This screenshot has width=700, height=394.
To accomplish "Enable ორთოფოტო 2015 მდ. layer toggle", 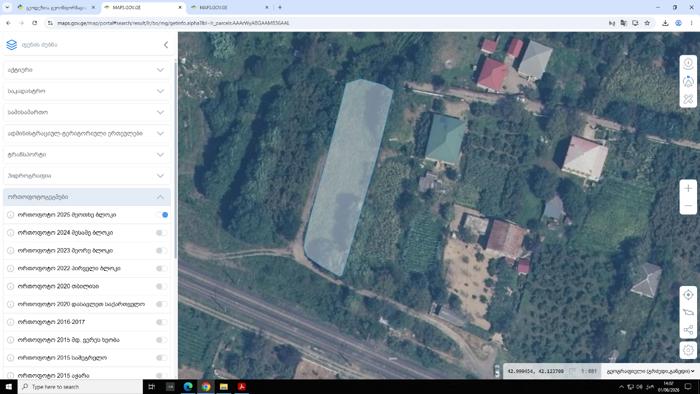I will 162,340.
